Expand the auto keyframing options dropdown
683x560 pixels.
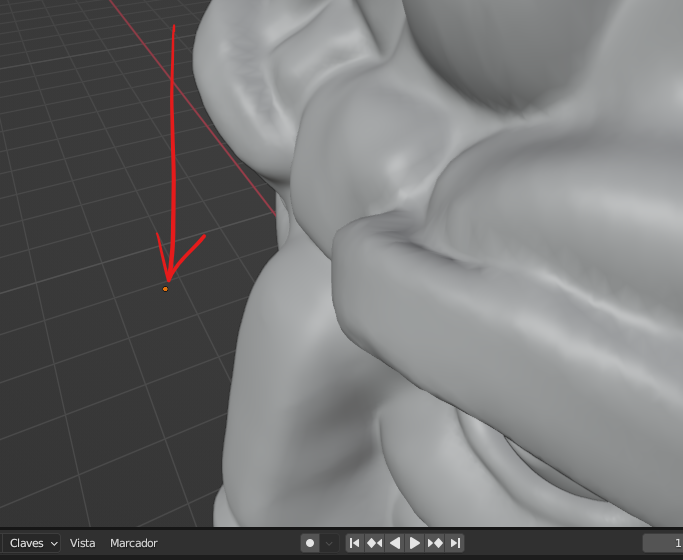click(329, 543)
